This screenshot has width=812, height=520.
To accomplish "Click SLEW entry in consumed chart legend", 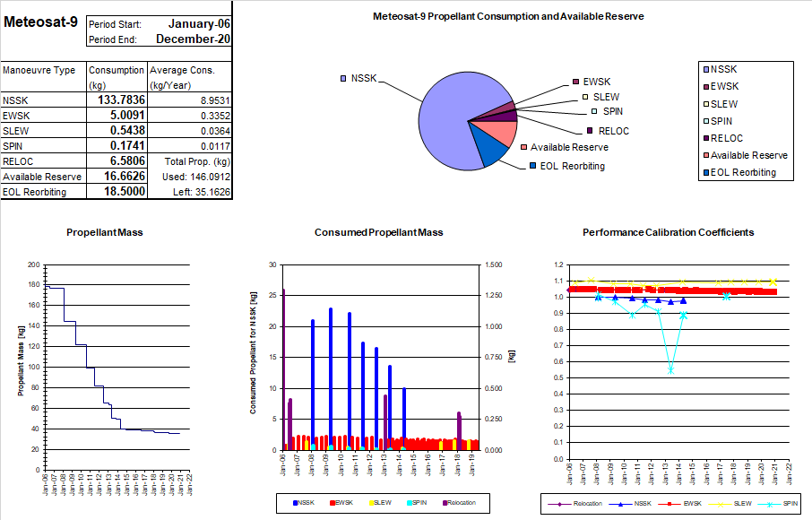I will 380,503.
